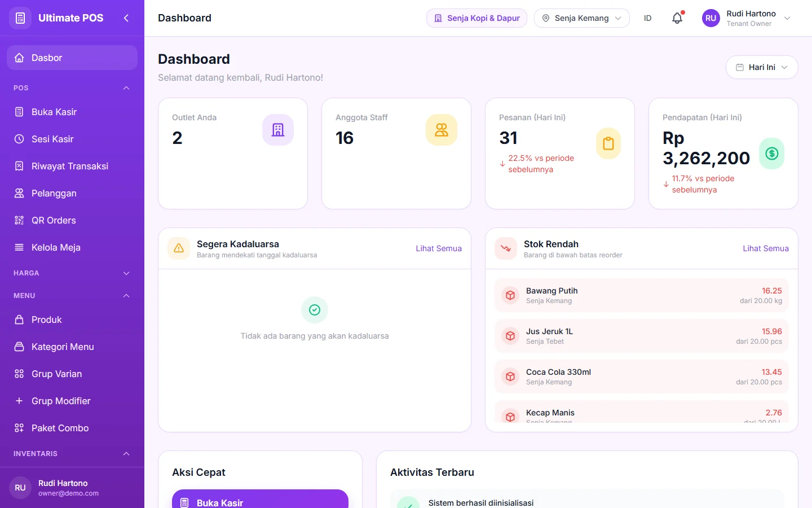The height and width of the screenshot is (508, 812).
Task: Select Kelola Meja menu item
Action: click(72, 247)
